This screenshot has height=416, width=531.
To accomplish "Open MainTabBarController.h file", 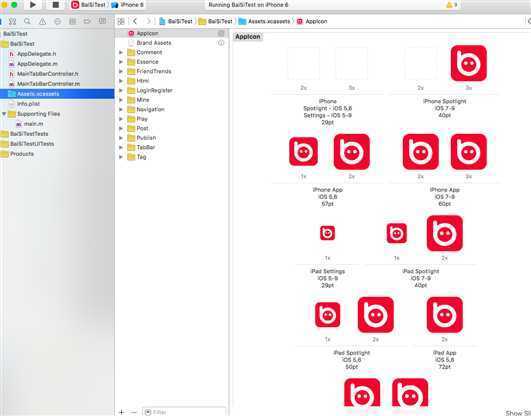I will 48,74.
